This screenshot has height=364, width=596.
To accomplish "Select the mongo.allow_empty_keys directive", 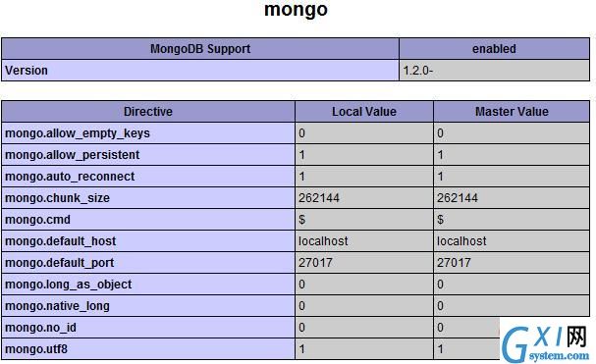I will [78, 133].
